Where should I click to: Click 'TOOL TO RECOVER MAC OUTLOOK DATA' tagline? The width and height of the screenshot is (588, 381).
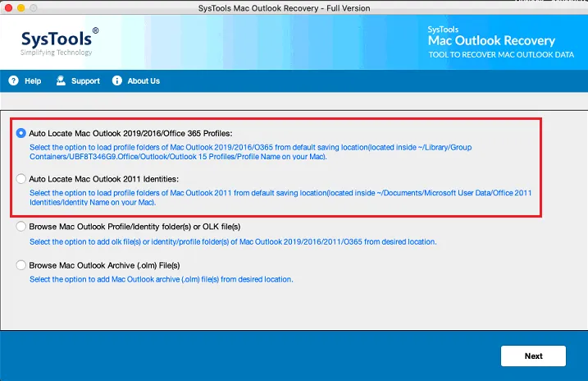pos(501,55)
